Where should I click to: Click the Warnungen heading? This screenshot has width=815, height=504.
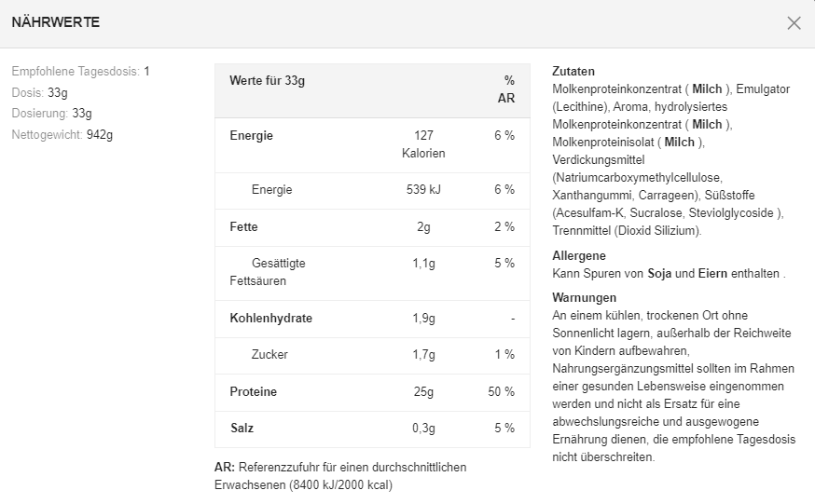[584, 297]
